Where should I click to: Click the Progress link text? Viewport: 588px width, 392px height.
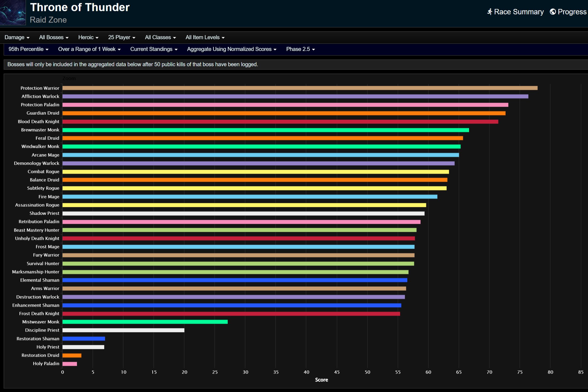(x=572, y=12)
